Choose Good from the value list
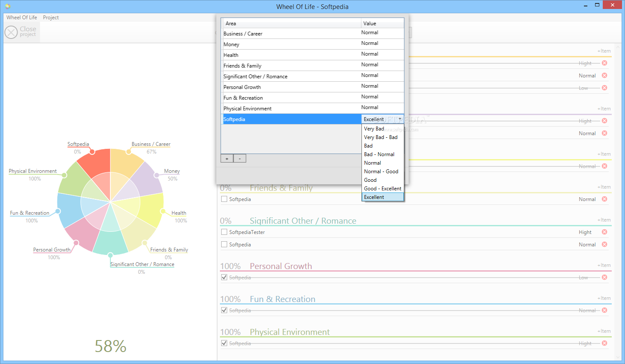The width and height of the screenshot is (625, 364). pos(382,180)
